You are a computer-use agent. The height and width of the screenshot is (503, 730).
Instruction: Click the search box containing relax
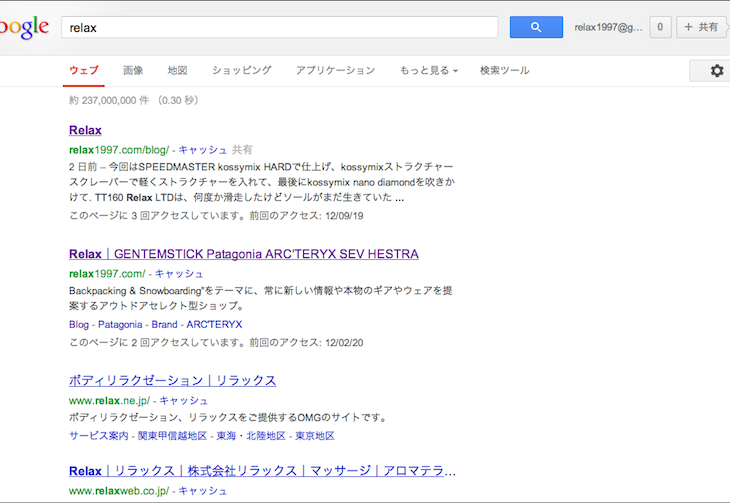coord(279,27)
